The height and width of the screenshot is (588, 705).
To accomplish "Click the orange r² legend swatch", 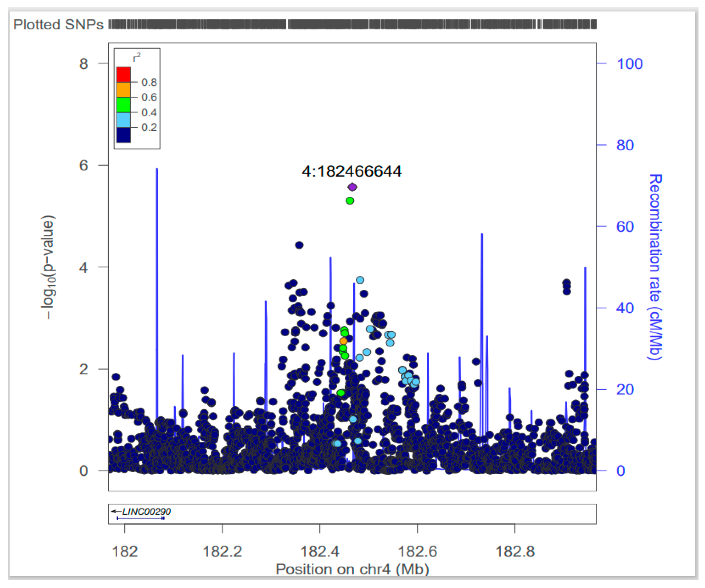I will [x=124, y=90].
